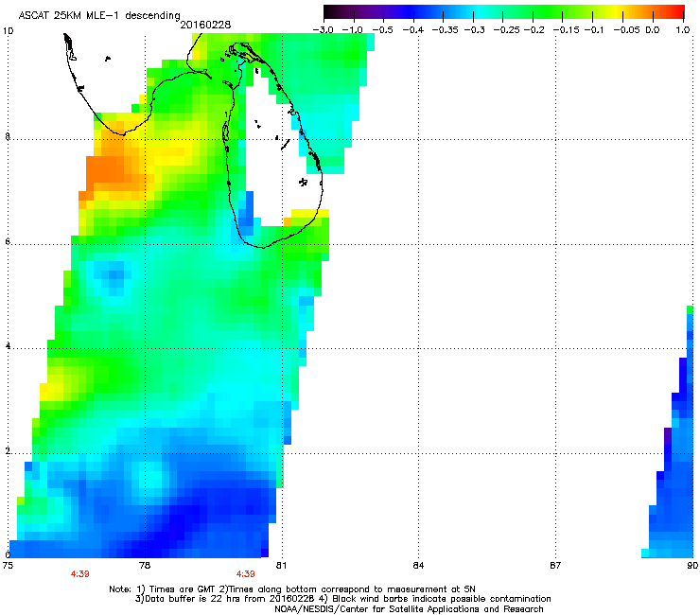Click the red 4:39 time between 78 and 81
Image resolution: width=700 pixels, height=615 pixels.
246,574
